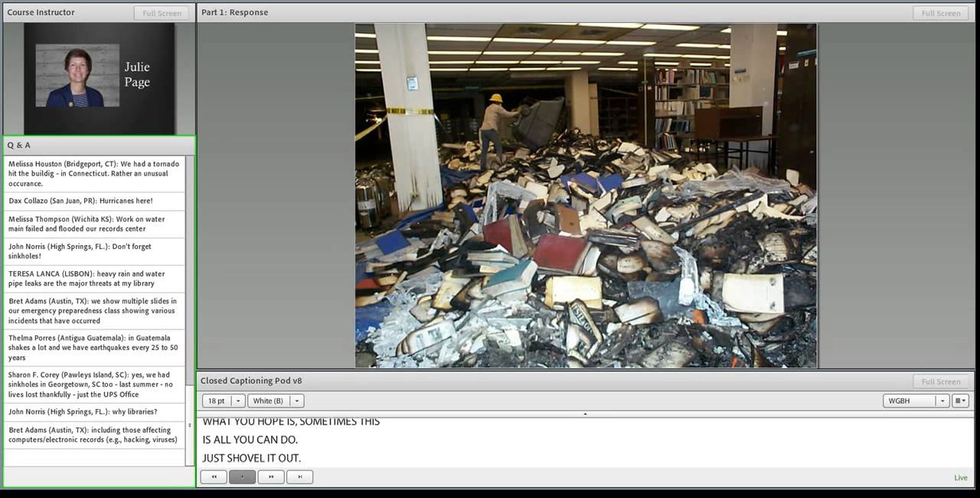Screen dimensions: 980x498
Task: Select Melissa Houston's tornado message
Action: pos(94,174)
